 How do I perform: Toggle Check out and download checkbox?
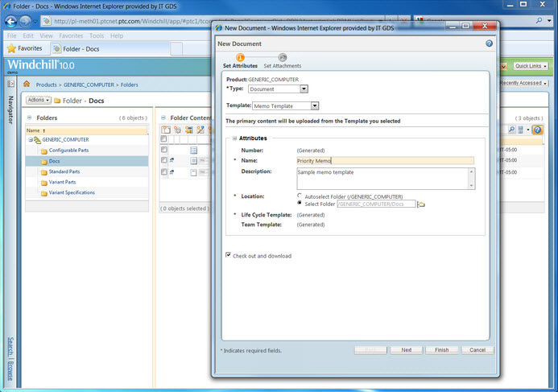click(x=228, y=255)
